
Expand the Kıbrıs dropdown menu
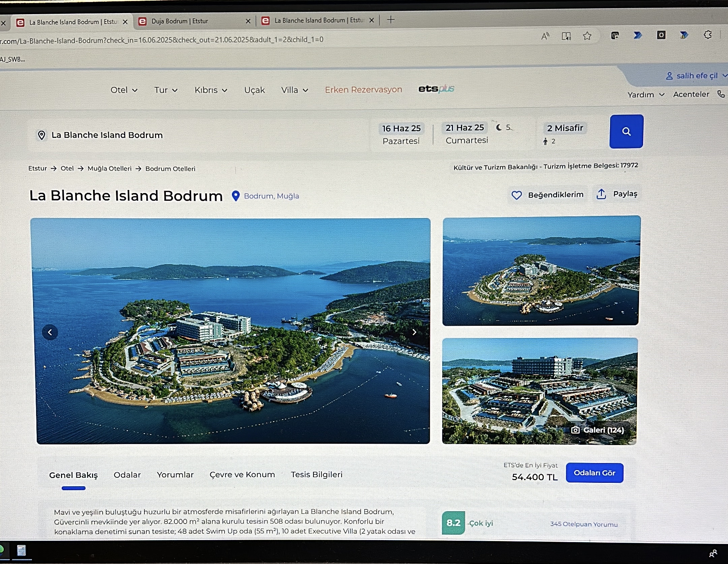coord(211,90)
